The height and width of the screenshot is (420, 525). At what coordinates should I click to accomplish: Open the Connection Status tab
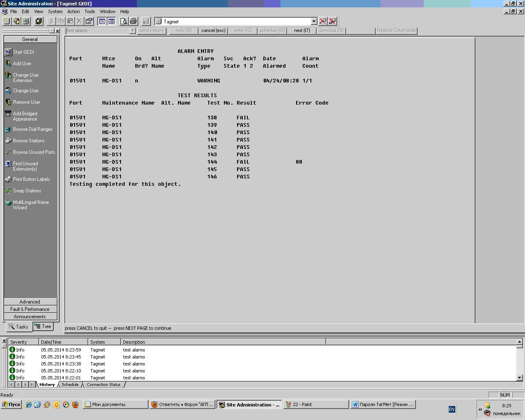click(104, 385)
